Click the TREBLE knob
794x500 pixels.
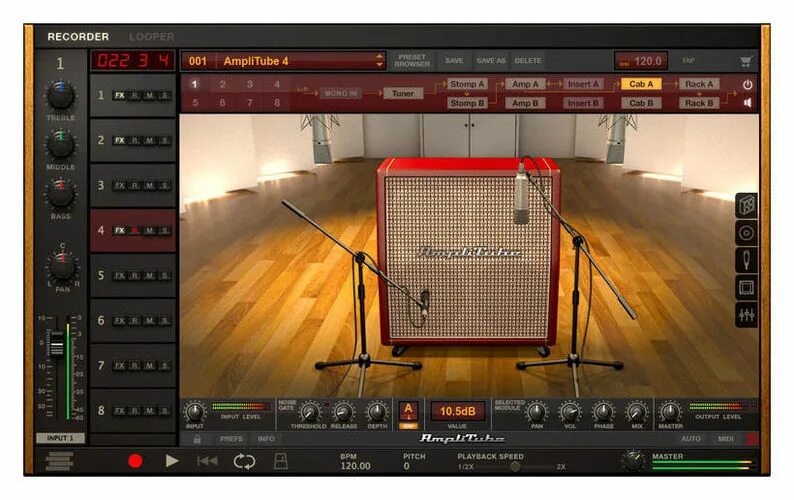click(x=60, y=96)
